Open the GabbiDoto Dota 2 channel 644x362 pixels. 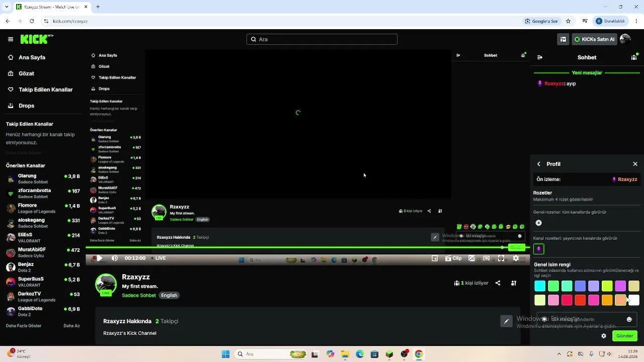(x=43, y=311)
